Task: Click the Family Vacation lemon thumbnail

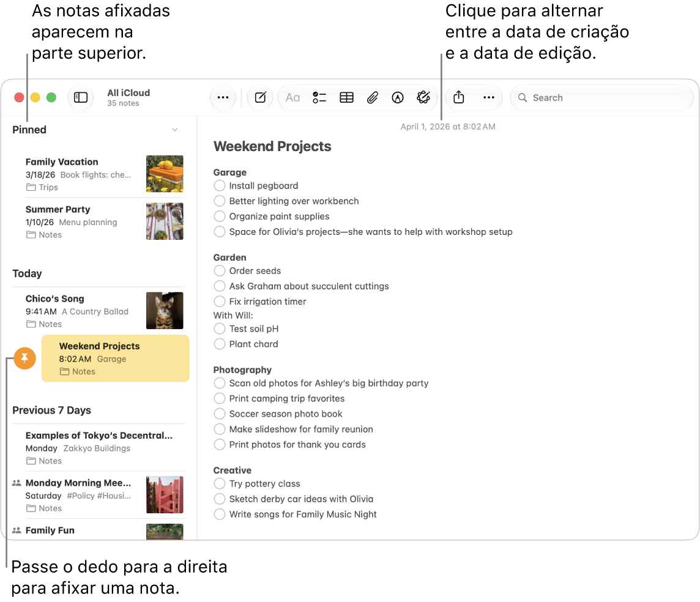Action: [x=165, y=174]
